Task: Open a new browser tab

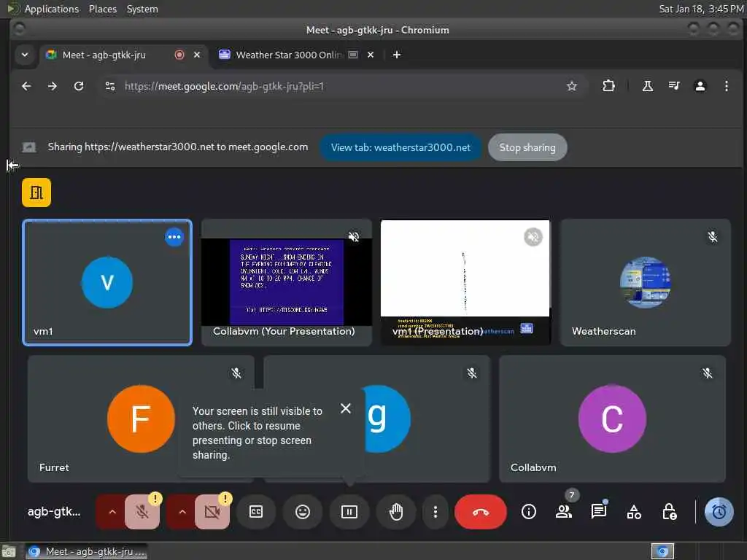Action: tap(396, 55)
